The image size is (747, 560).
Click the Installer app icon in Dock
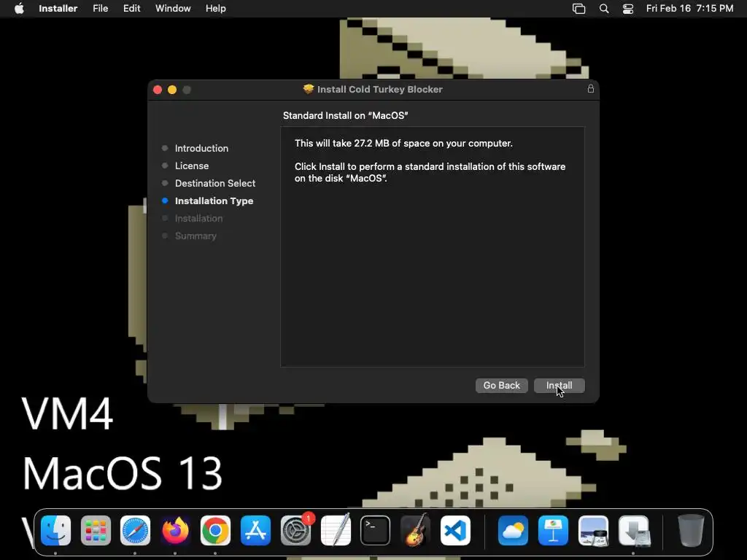click(x=634, y=531)
